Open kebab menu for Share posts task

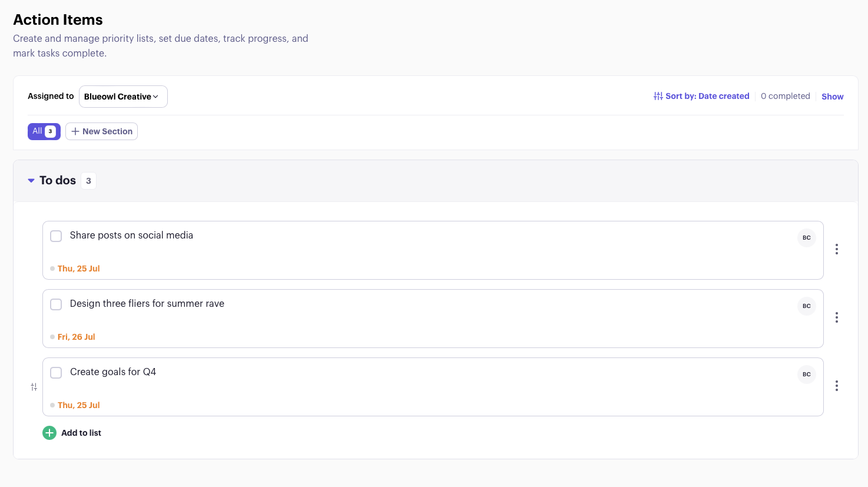(836, 249)
